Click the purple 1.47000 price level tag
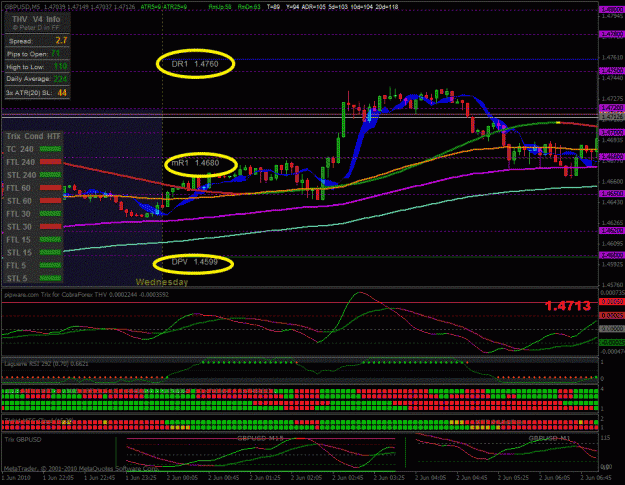This screenshot has width=625, height=485. pos(612,132)
